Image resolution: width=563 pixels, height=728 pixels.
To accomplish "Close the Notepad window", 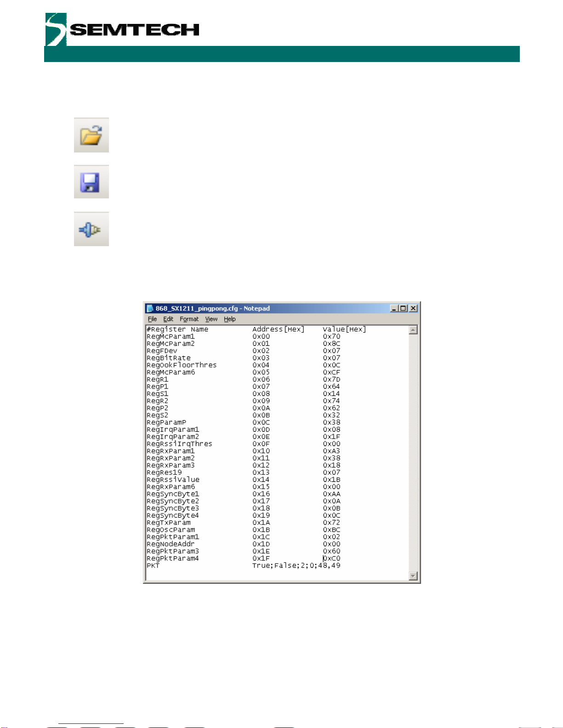I will click(x=413, y=308).
